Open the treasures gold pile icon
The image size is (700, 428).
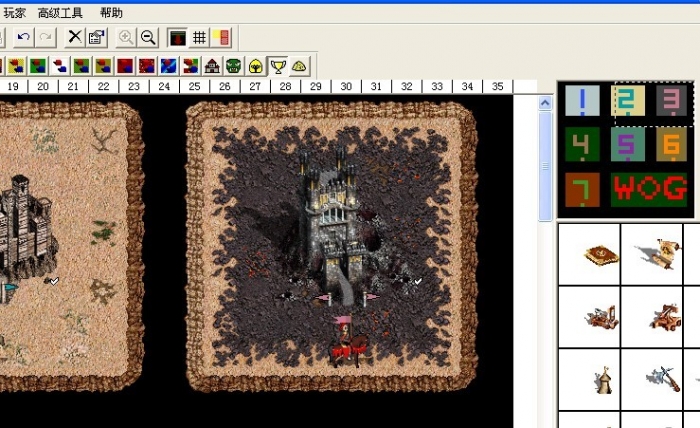click(300, 66)
